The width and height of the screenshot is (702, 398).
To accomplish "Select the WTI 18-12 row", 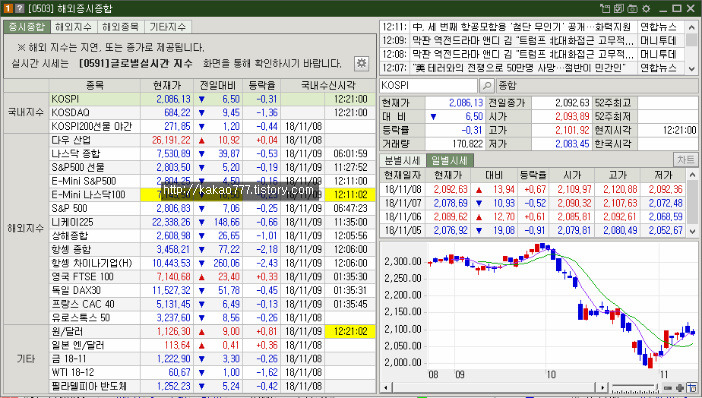I will click(212, 372).
